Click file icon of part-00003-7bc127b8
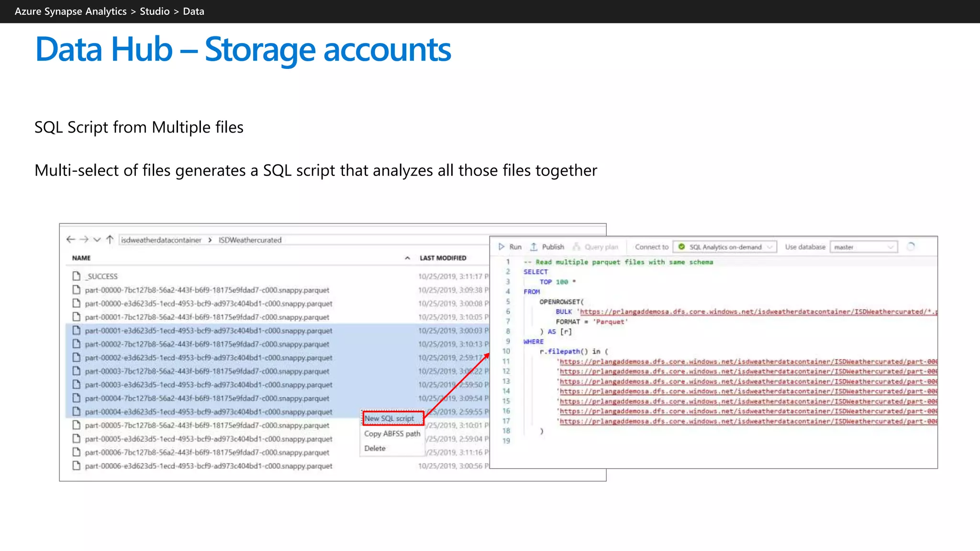 pyautogui.click(x=76, y=371)
